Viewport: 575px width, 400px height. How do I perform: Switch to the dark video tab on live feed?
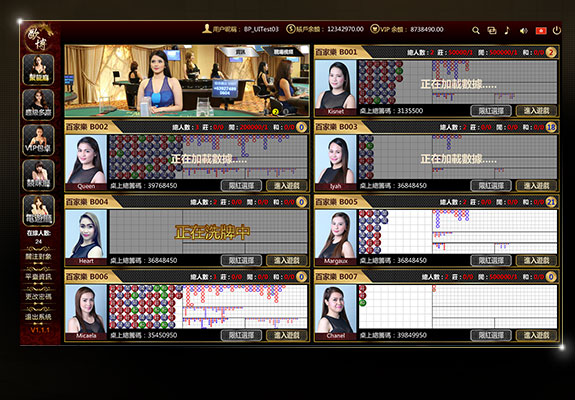click(283, 52)
